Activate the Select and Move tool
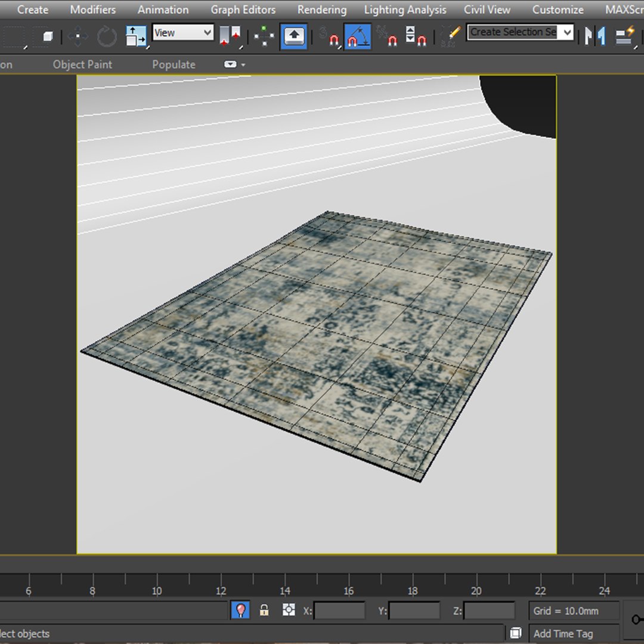This screenshot has width=644, height=644. (78, 36)
